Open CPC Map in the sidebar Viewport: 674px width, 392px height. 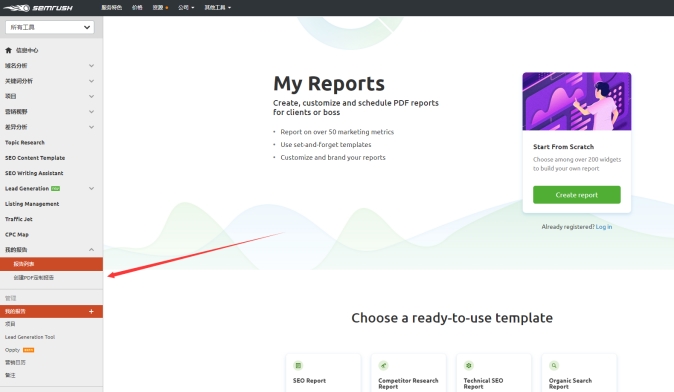[17, 235]
